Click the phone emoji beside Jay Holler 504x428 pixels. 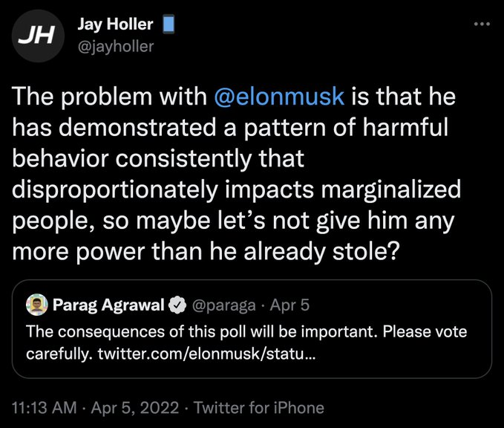168,25
